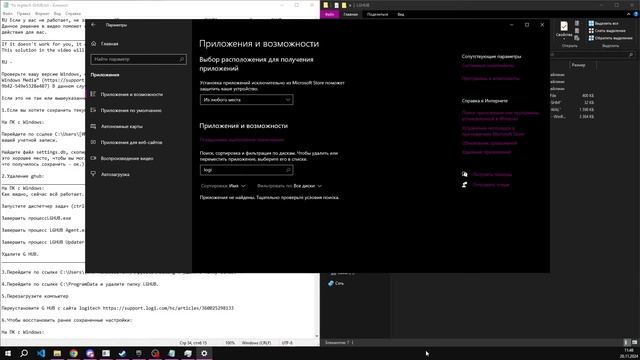Click the feedback person icon

(464, 184)
